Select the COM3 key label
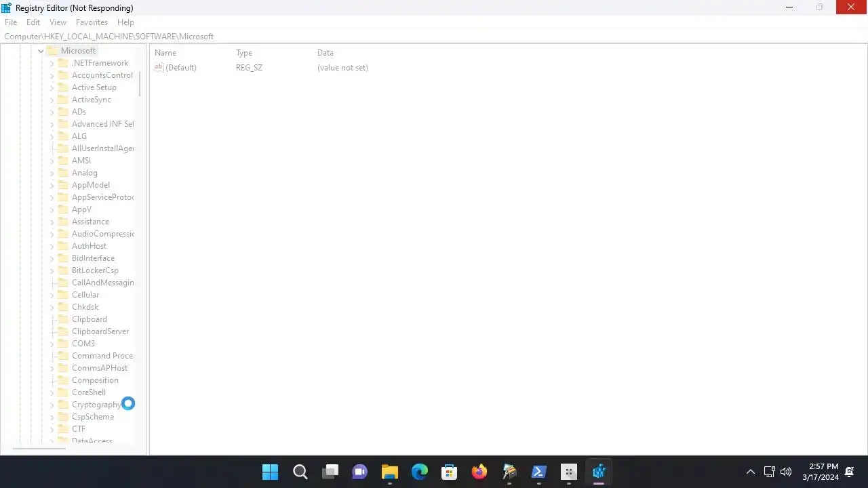The image size is (868, 488). tap(83, 344)
